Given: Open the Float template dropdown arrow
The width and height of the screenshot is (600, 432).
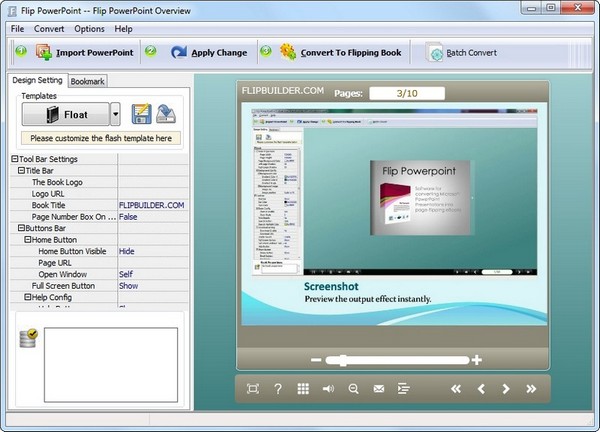Looking at the screenshot, I should click(115, 114).
